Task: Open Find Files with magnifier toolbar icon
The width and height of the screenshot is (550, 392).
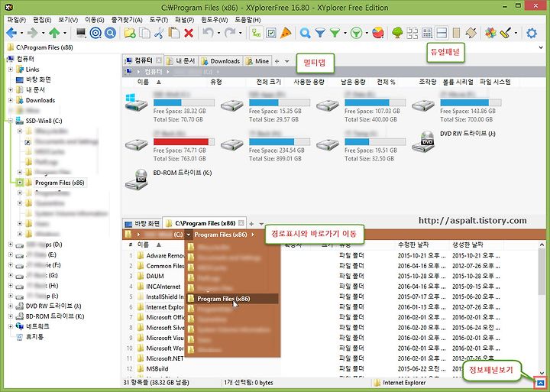Action: pyautogui.click(x=305, y=34)
